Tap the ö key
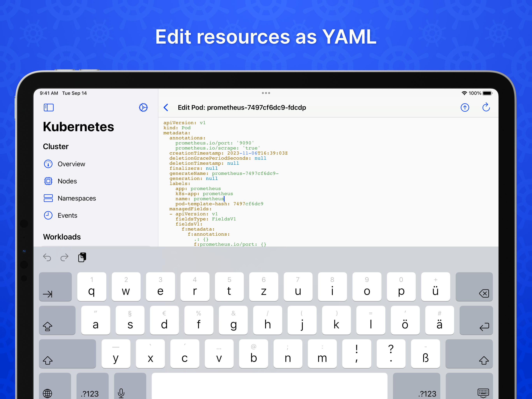Viewport: 532px width, 399px height. pyautogui.click(x=405, y=320)
